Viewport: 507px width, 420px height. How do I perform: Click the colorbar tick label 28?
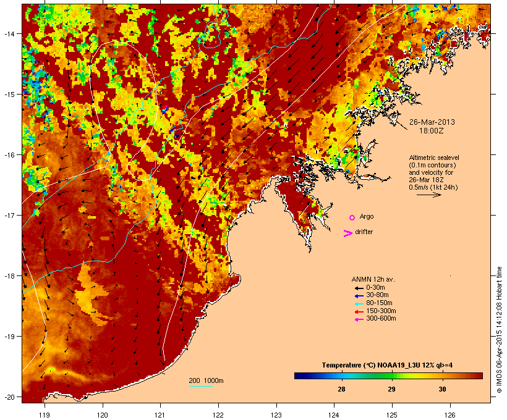tap(341, 389)
